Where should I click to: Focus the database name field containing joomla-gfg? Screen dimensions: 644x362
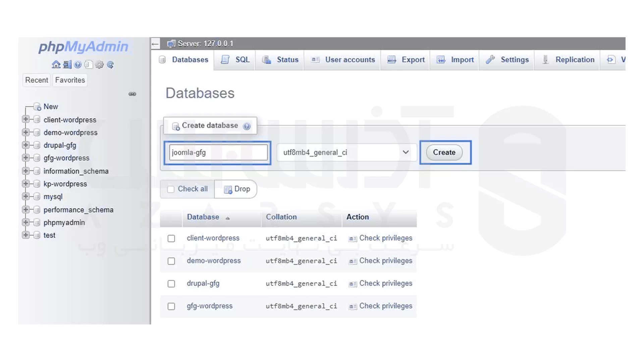click(x=218, y=153)
